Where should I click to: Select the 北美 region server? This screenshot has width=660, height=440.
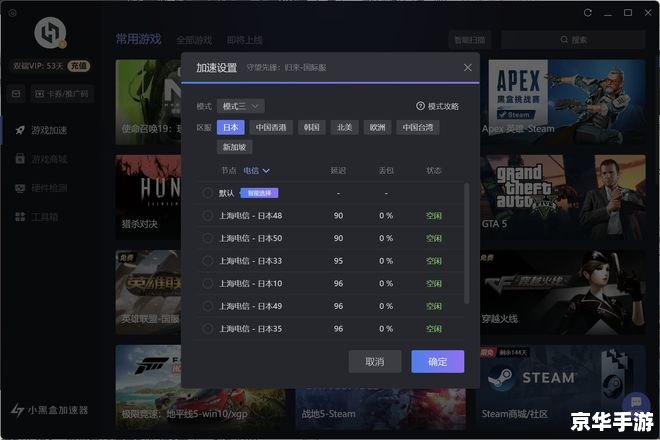[344, 127]
